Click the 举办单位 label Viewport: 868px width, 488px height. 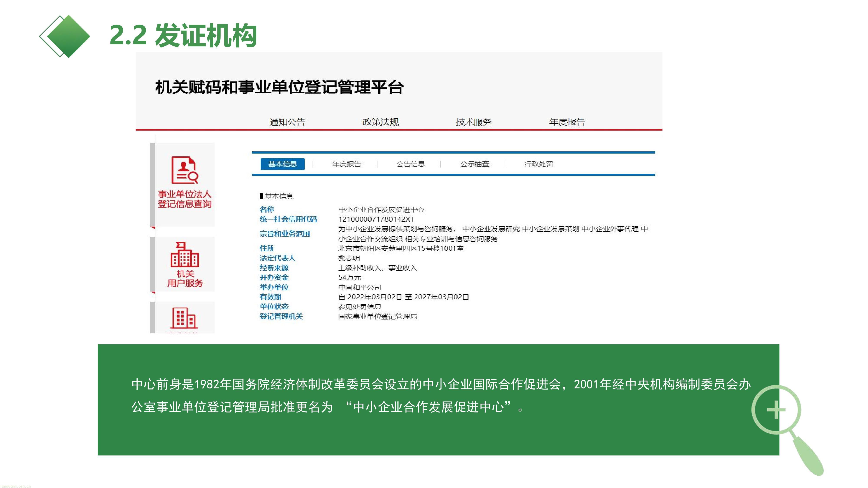click(x=274, y=287)
